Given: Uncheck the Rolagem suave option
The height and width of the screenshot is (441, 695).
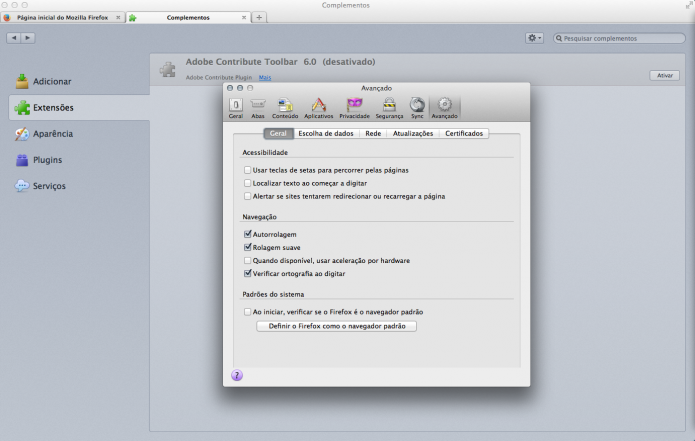Looking at the screenshot, I should [247, 247].
